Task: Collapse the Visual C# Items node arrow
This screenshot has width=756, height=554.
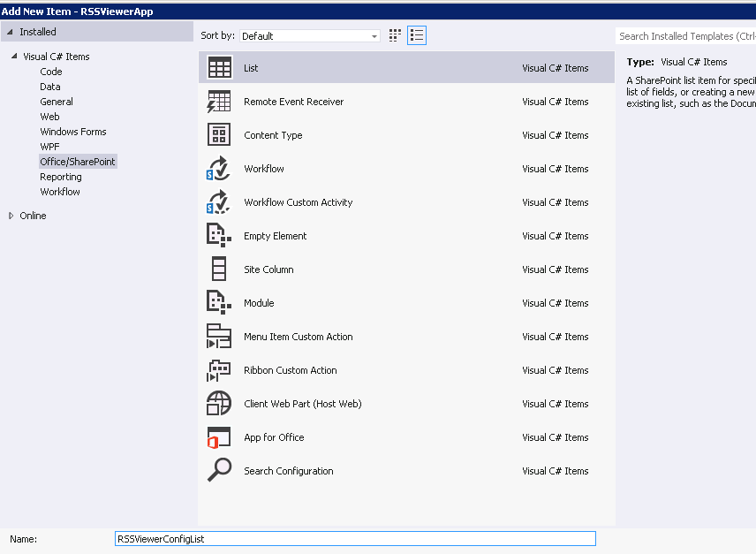Action: pos(14,57)
